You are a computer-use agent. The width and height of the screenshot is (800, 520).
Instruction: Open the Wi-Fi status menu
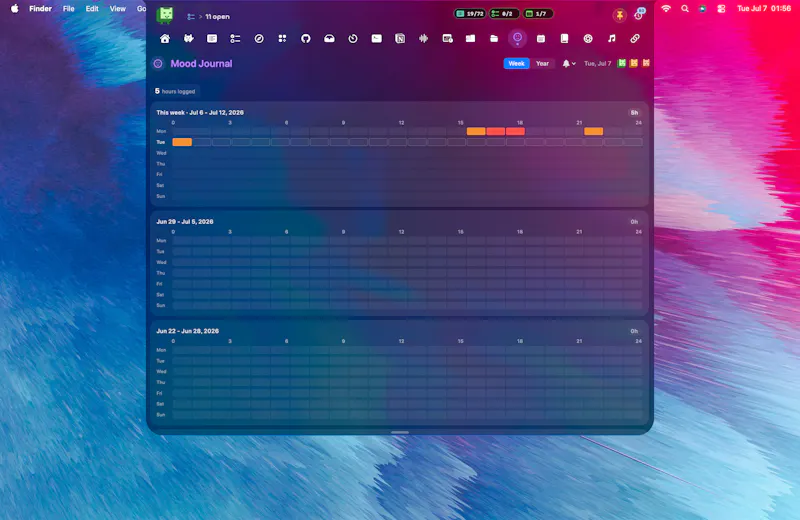(666, 8)
